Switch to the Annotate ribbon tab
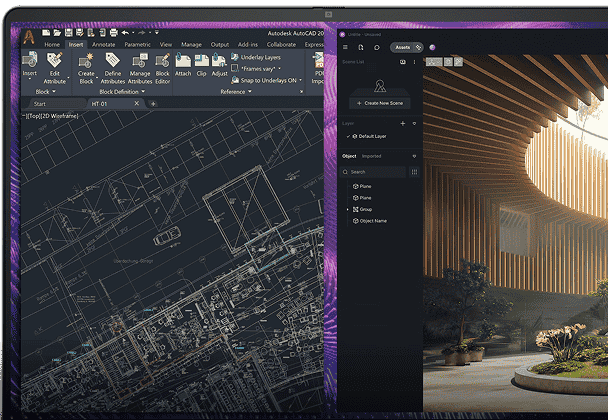The height and width of the screenshot is (420, 608). pyautogui.click(x=103, y=45)
